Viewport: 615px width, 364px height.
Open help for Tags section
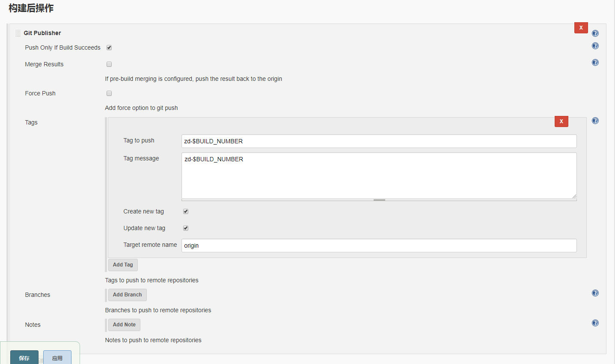point(595,121)
